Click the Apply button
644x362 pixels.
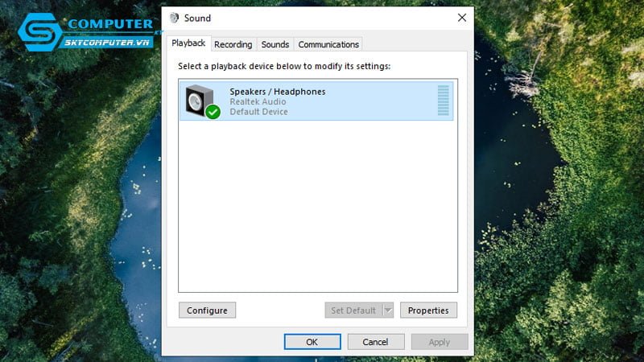click(439, 342)
